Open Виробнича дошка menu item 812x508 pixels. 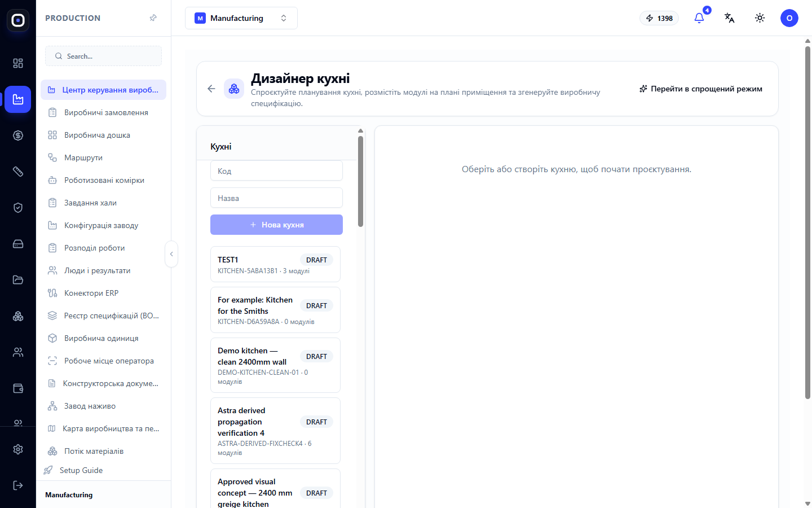point(103,135)
